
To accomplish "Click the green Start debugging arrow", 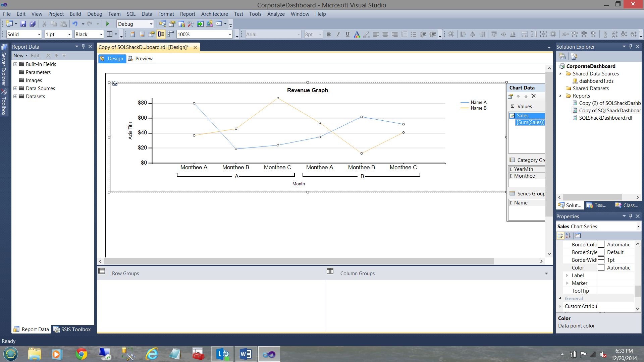I will click(x=108, y=24).
